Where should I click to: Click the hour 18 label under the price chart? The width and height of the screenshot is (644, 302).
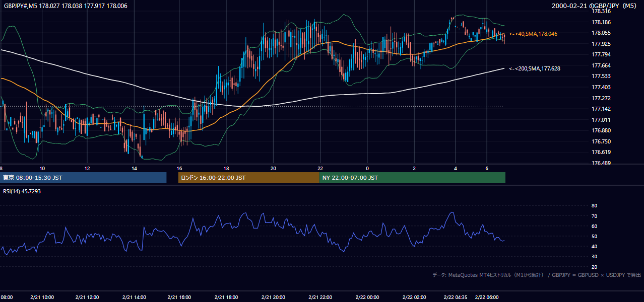point(226,168)
